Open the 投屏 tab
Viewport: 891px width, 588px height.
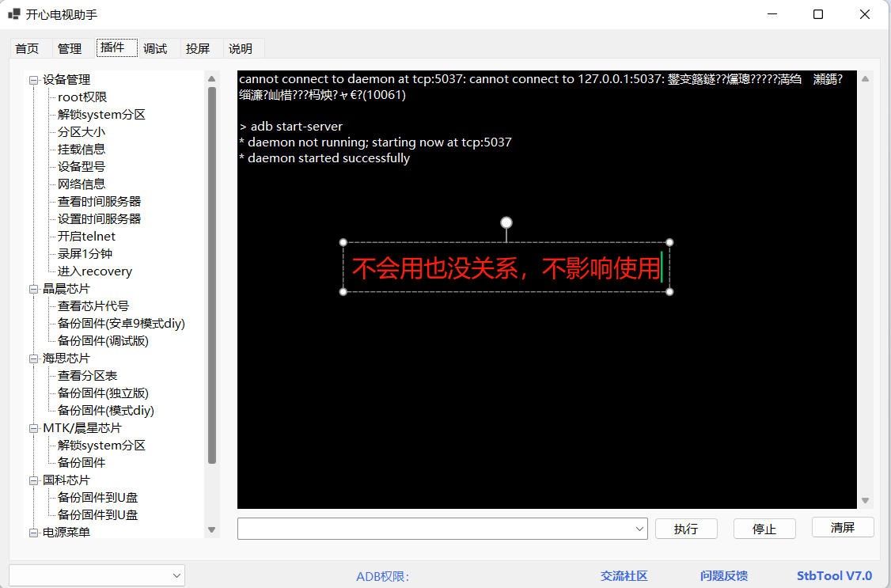point(198,48)
